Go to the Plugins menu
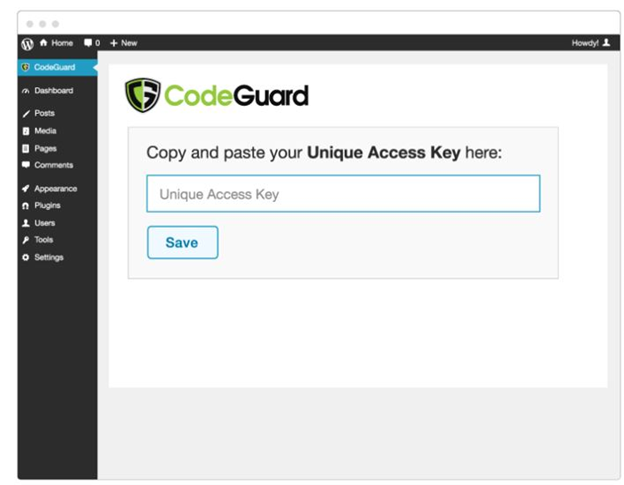 click(x=47, y=206)
